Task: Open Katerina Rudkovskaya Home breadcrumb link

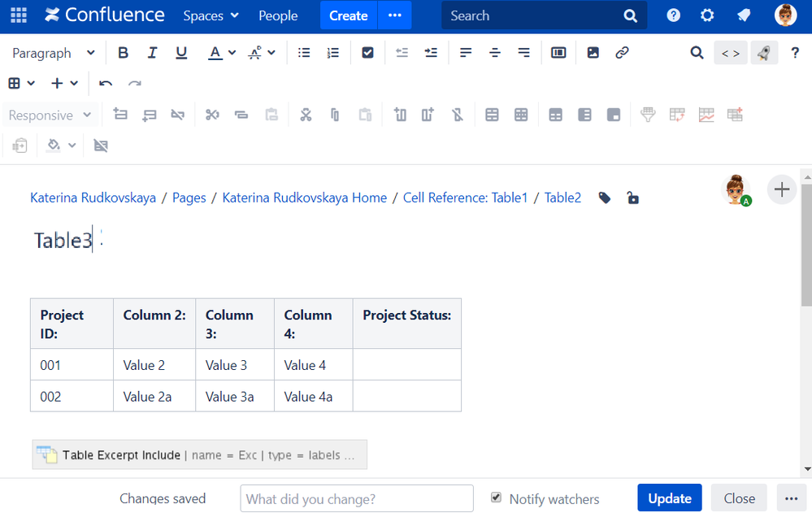Action: pos(305,198)
